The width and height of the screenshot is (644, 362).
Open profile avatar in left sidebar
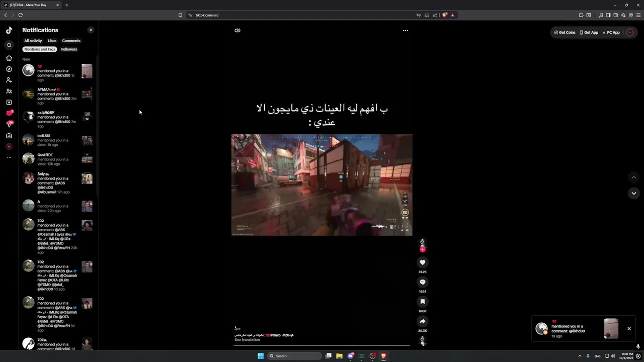tap(9, 146)
